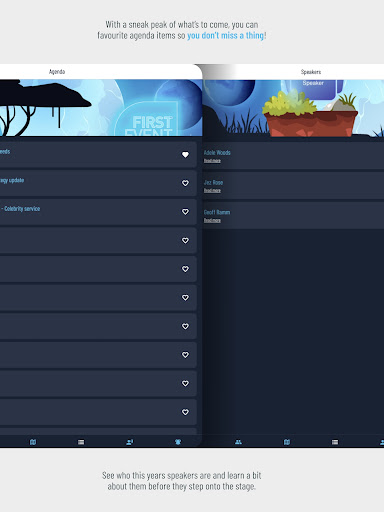The image size is (384, 512).
Task: Toggle the heart on the fifth agenda row
Action: [x=185, y=269]
